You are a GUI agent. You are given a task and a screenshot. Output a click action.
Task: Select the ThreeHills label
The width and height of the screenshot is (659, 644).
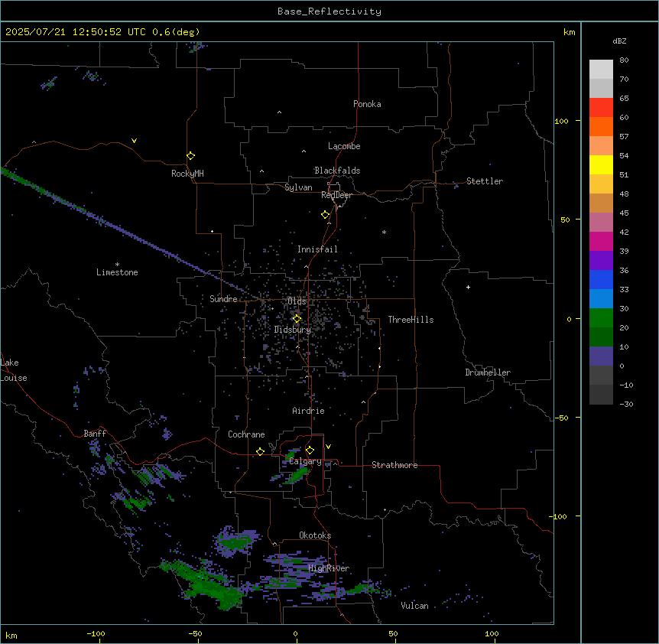411,320
